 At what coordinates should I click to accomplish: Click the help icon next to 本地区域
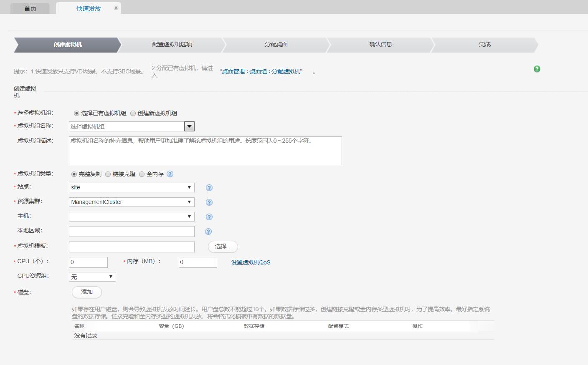208,231
